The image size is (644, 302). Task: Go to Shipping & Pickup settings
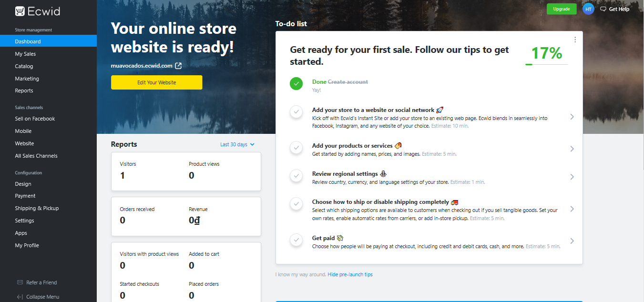point(37,208)
